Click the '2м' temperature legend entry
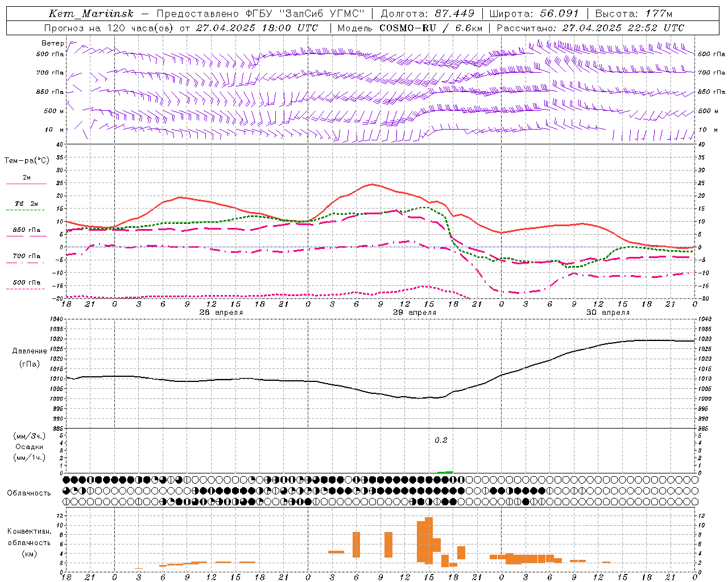The width and height of the screenshot is (728, 582). [x=27, y=177]
